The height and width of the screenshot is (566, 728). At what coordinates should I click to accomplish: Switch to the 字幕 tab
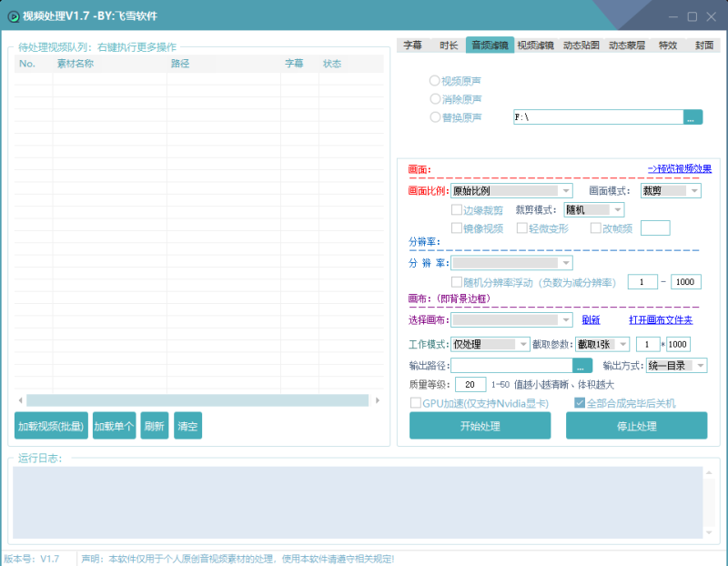(x=412, y=45)
